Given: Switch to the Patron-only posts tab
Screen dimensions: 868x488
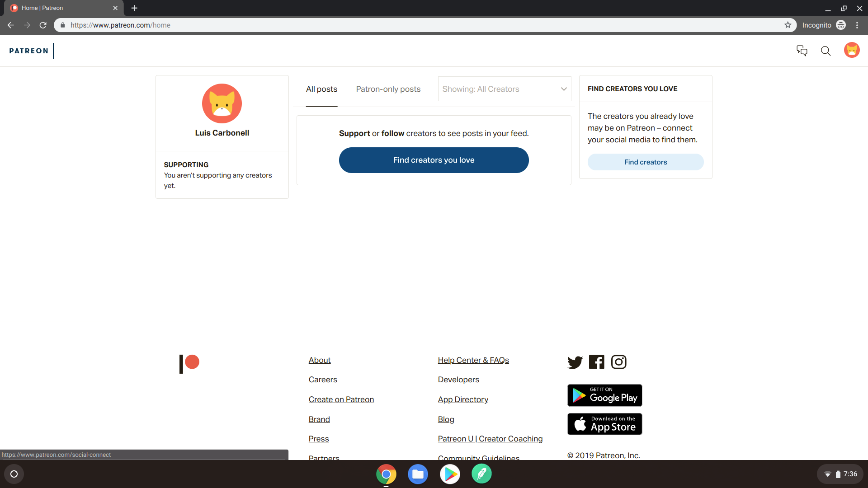Looking at the screenshot, I should coord(388,89).
